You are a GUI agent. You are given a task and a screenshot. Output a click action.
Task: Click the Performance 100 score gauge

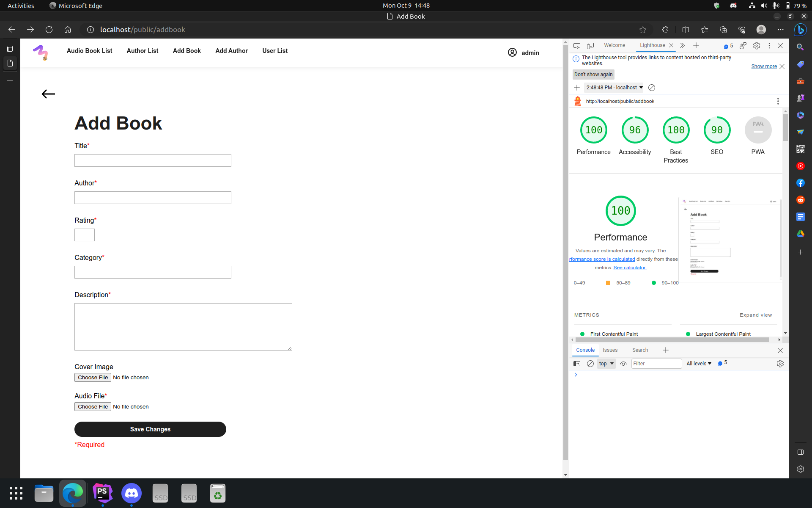point(593,130)
